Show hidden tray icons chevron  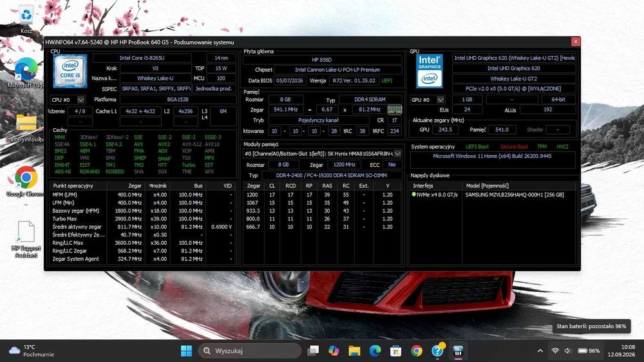click(x=540, y=351)
